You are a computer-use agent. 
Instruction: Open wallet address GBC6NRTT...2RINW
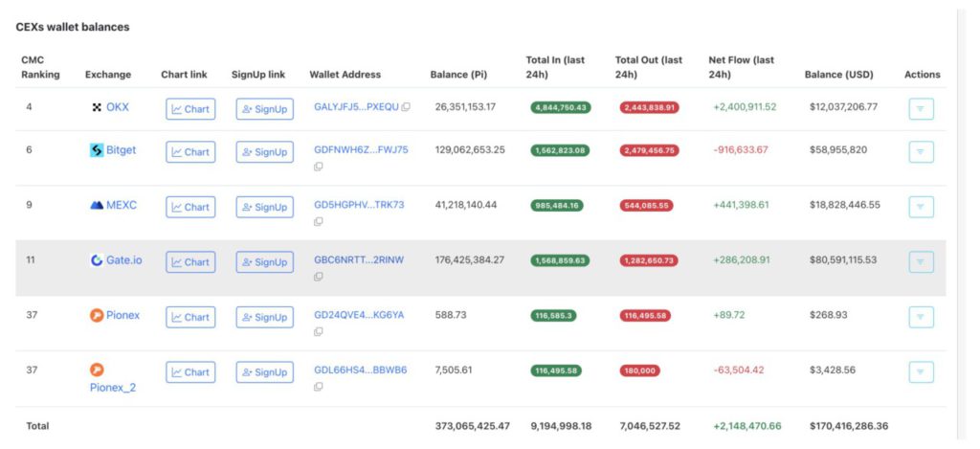359,260
